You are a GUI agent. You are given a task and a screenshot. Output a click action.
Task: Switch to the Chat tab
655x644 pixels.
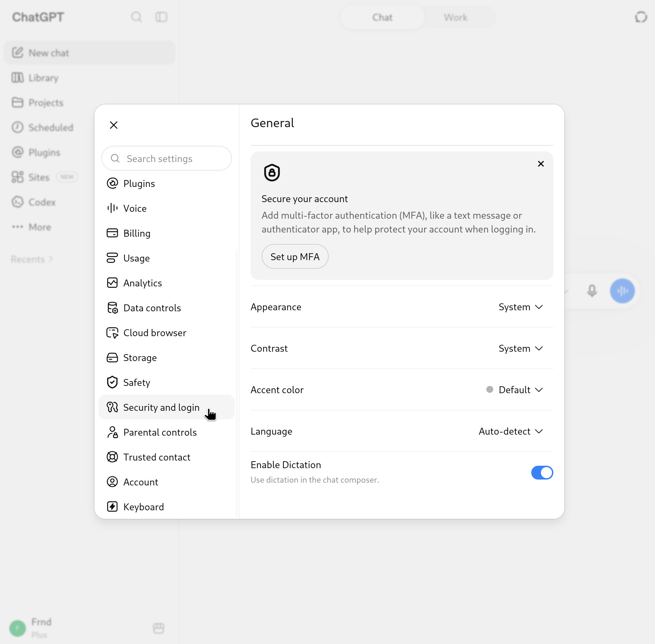click(382, 17)
